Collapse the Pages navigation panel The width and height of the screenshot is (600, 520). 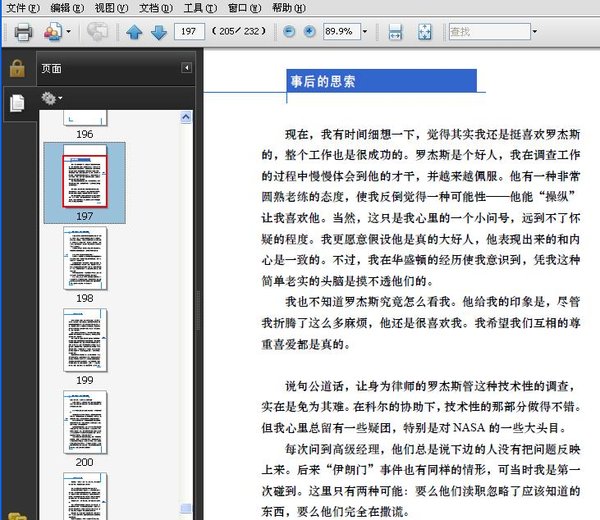pos(187,68)
